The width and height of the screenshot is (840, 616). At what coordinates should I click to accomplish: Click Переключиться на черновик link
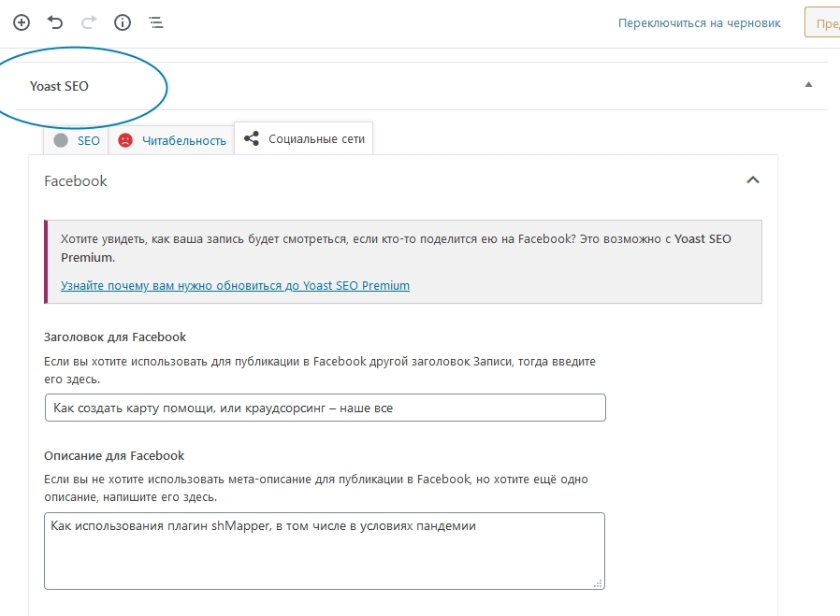pyautogui.click(x=699, y=22)
